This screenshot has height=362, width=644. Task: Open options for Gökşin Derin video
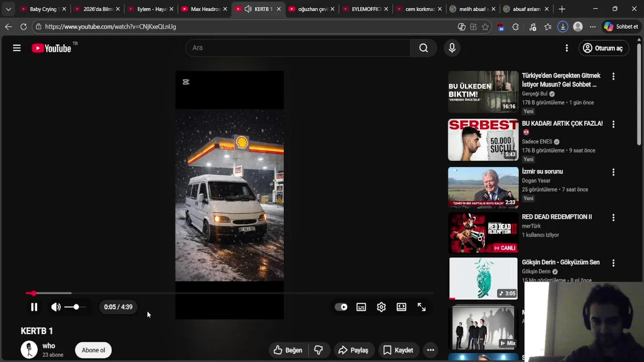coord(613,263)
